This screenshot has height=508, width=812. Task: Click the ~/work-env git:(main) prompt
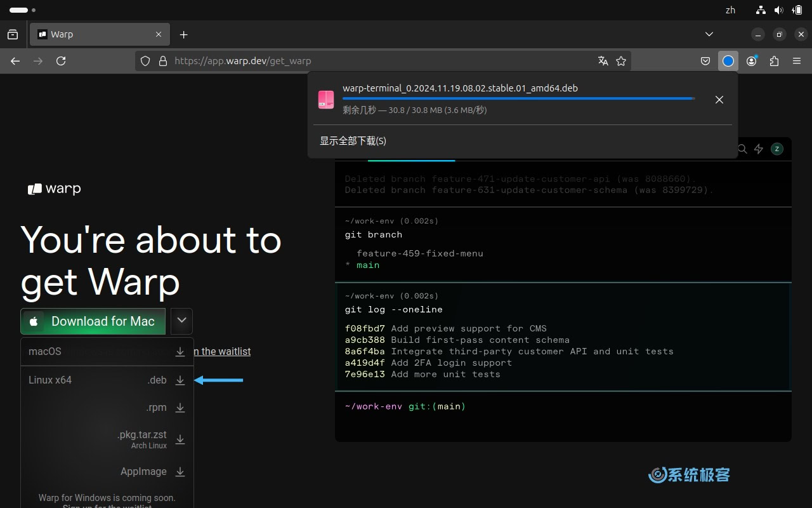coord(405,406)
